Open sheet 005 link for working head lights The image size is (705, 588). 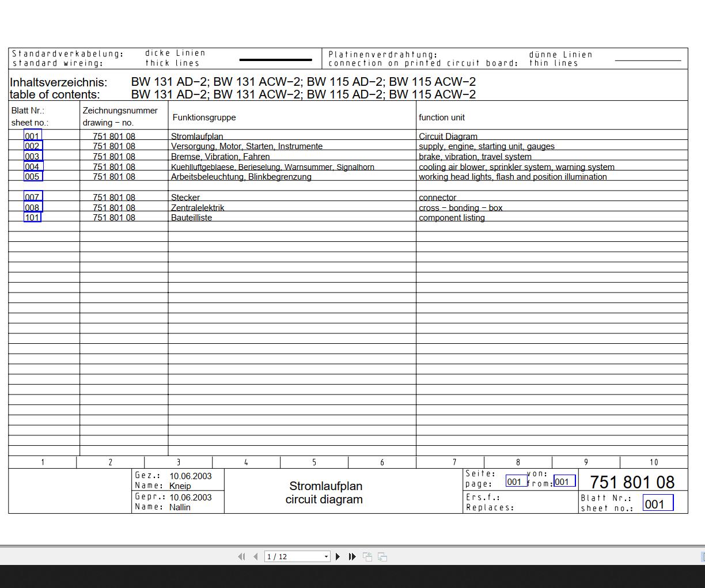[33, 176]
